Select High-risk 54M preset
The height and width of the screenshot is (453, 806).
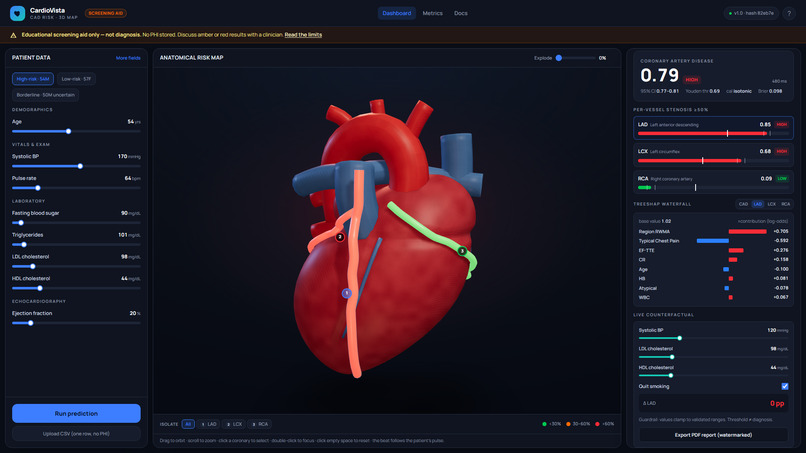click(33, 79)
